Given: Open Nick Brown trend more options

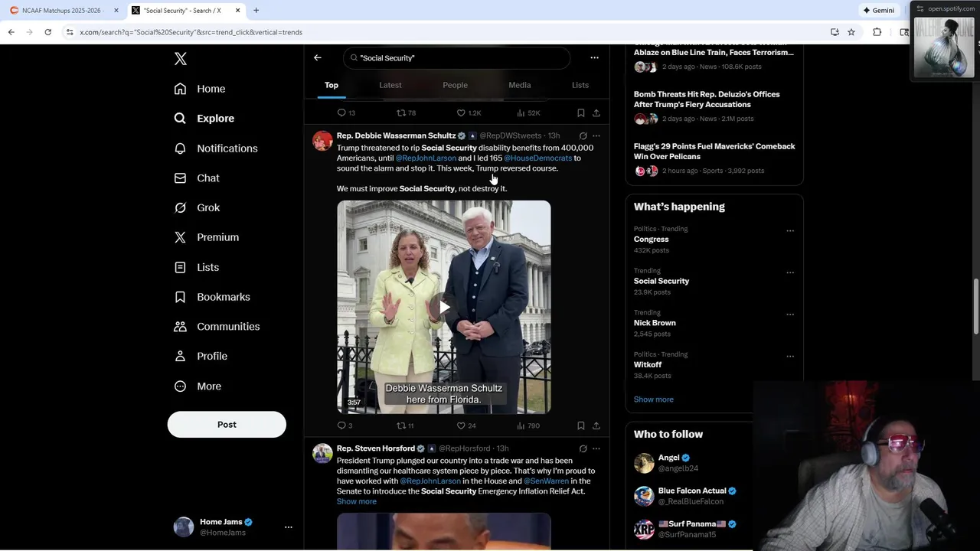Looking at the screenshot, I should [x=790, y=314].
